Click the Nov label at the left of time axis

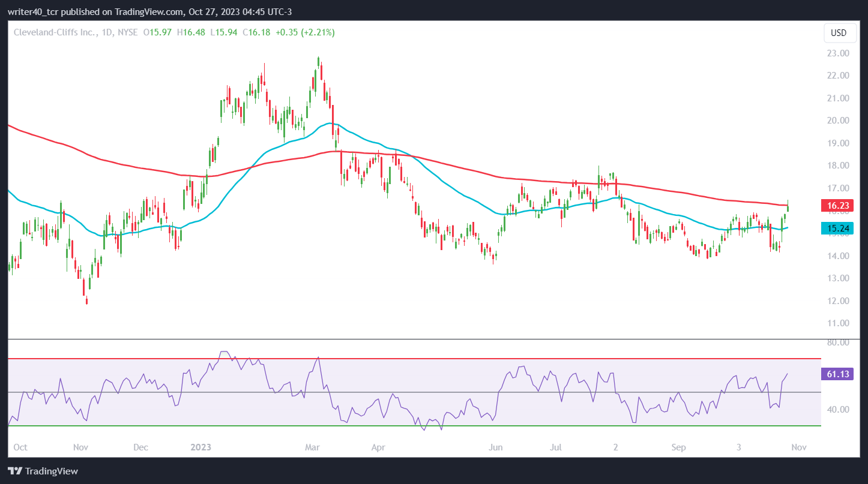tap(80, 447)
